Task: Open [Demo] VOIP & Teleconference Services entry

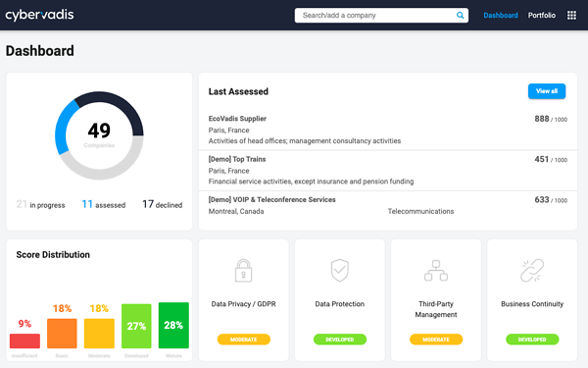Action: click(388, 206)
